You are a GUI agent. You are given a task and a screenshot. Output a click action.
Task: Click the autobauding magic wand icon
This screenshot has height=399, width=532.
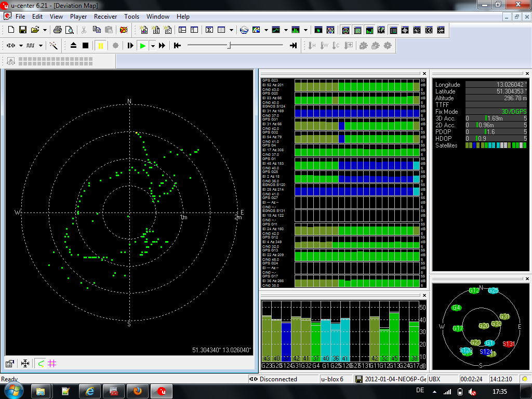pyautogui.click(x=54, y=46)
